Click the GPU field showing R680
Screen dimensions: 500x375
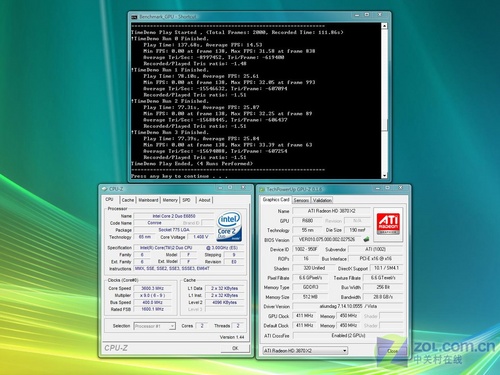[307, 221]
